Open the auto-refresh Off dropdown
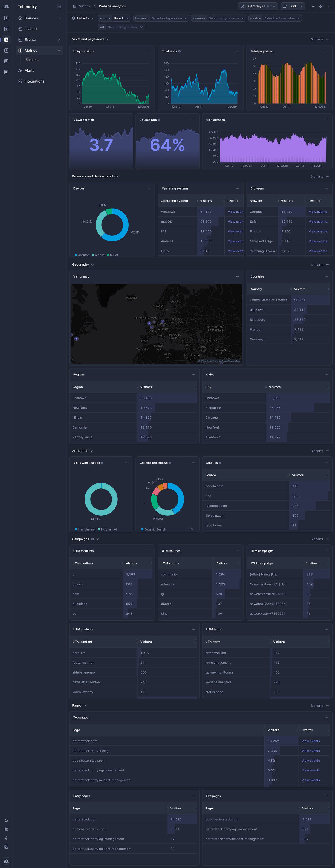Screen dimensions: 335x868 point(297,6)
